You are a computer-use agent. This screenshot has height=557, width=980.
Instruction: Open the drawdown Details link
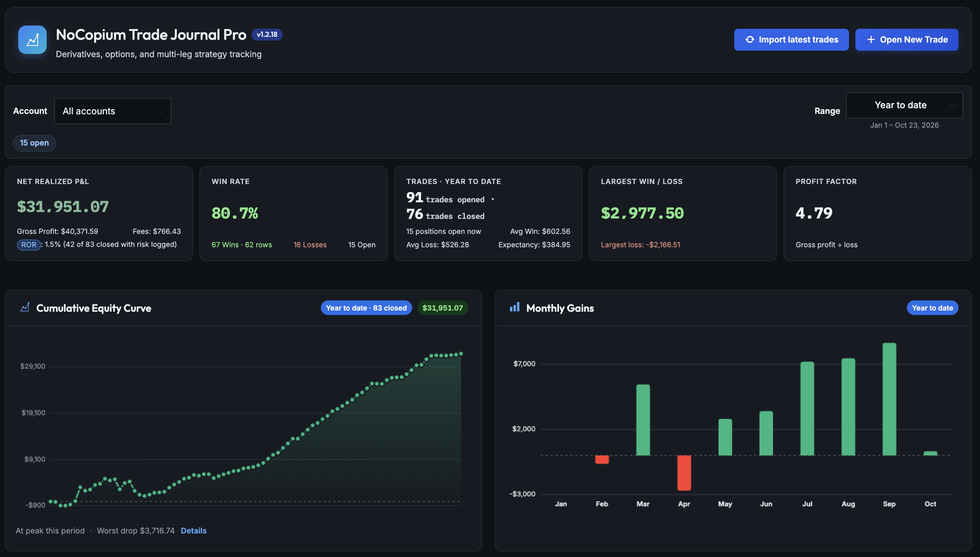coord(193,531)
